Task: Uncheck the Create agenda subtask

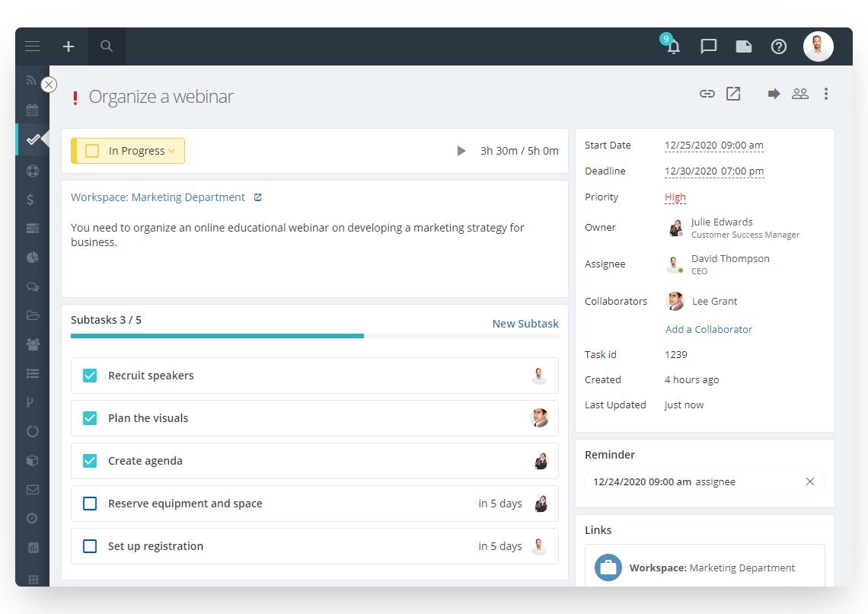Action: click(90, 461)
